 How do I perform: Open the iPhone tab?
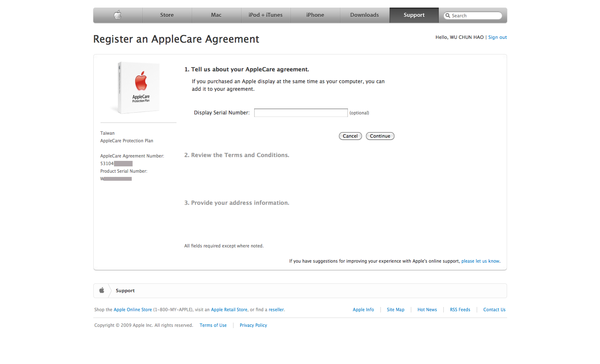pos(315,15)
